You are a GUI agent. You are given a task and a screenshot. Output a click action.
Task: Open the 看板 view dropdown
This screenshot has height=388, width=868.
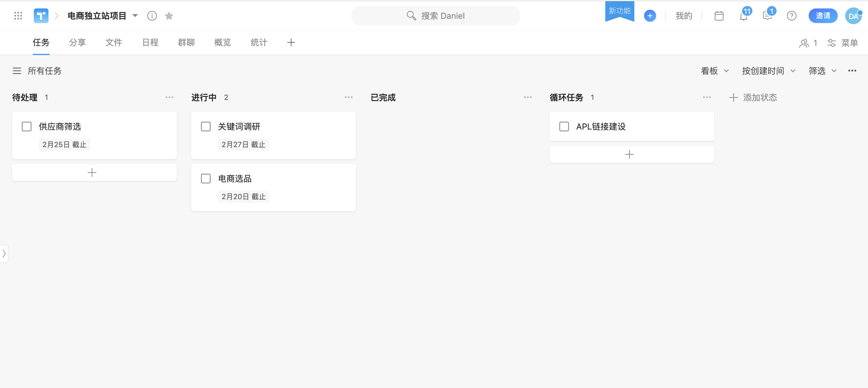click(714, 71)
